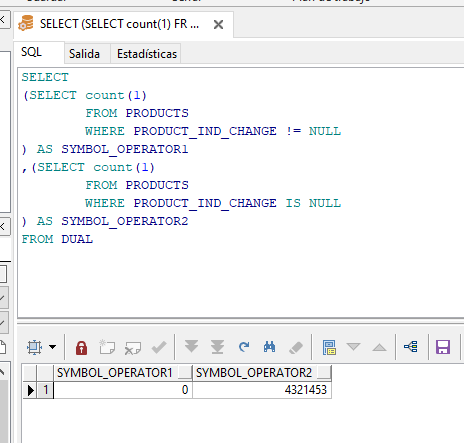The image size is (464, 443).
Task: Click the fetch next page icon
Action: tap(191, 346)
